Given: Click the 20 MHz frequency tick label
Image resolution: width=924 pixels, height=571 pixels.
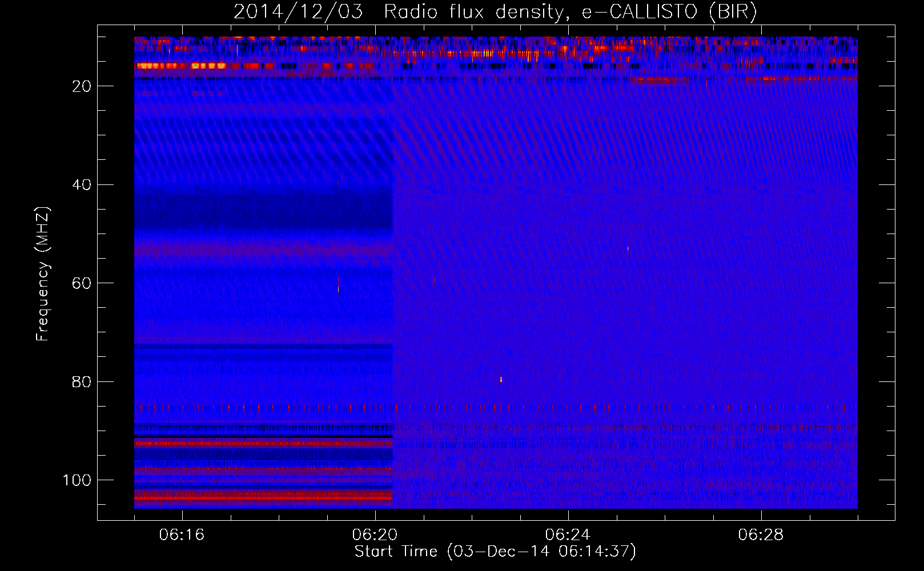Looking at the screenshot, I should 82,86.
